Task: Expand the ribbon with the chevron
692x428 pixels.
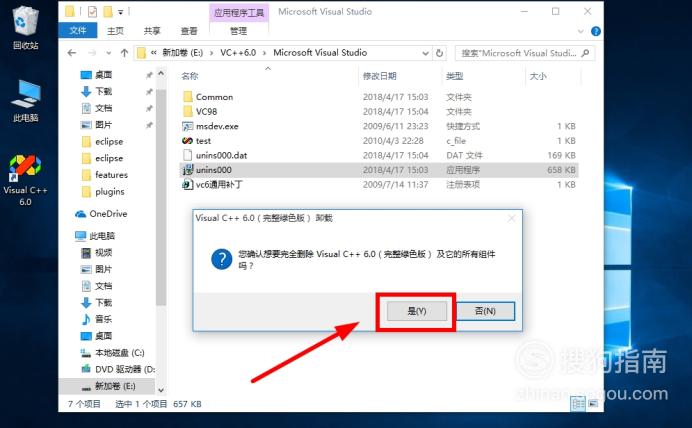Action: pos(581,31)
